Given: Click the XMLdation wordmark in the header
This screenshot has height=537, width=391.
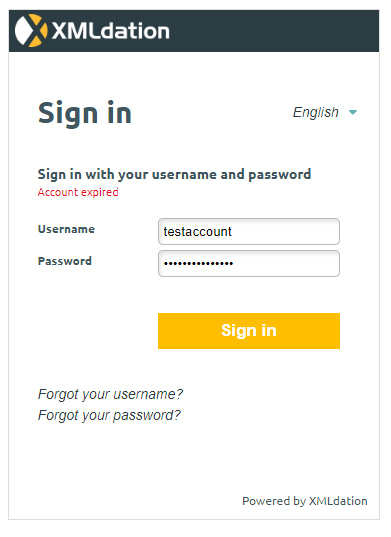Looking at the screenshot, I should [110, 31].
